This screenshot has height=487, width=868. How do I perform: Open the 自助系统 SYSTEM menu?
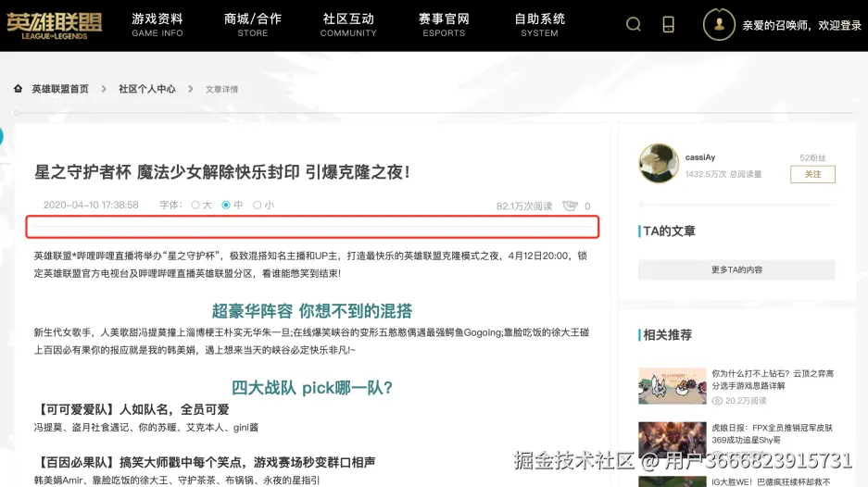pos(540,25)
